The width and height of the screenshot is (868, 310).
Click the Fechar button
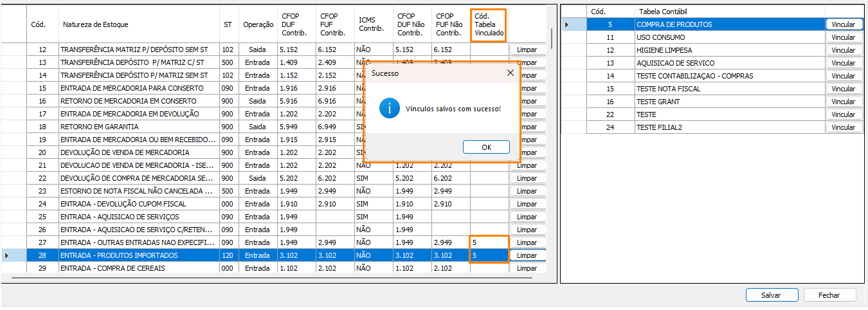[829, 295]
